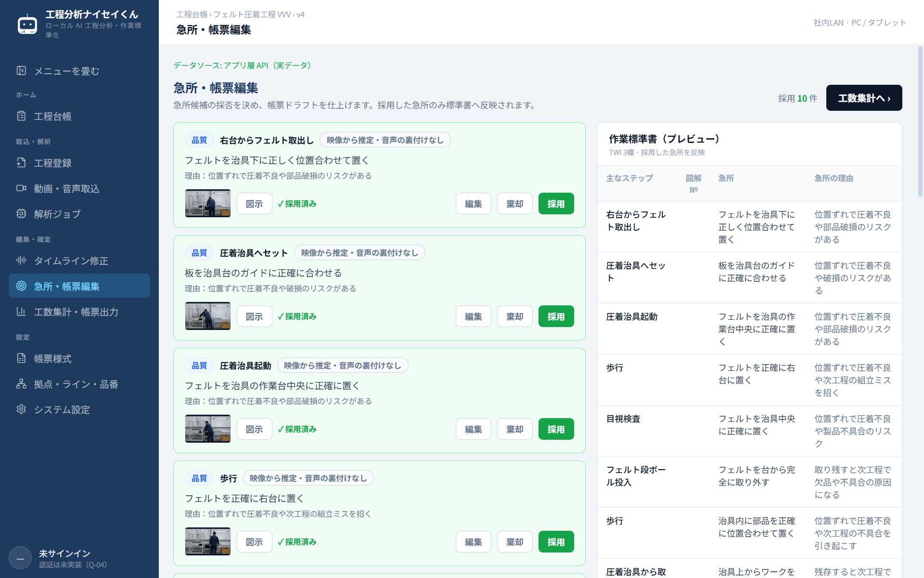This screenshot has height=578, width=924.
Task: Click フェルト圧着工程 VVV breadcrumb
Action: pos(252,14)
